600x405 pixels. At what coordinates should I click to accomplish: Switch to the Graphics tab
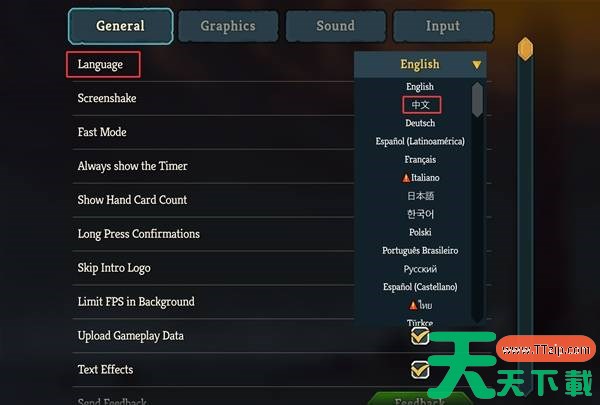[x=228, y=26]
